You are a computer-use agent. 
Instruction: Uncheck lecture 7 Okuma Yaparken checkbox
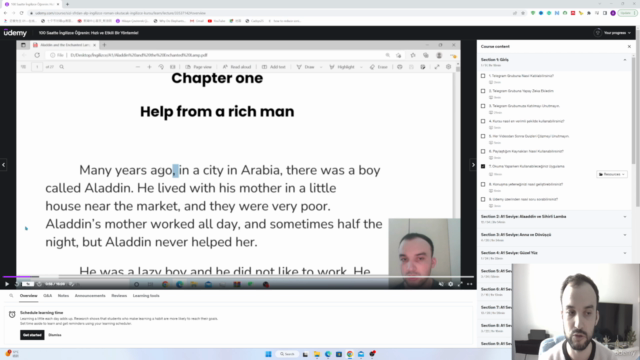pyautogui.click(x=483, y=167)
